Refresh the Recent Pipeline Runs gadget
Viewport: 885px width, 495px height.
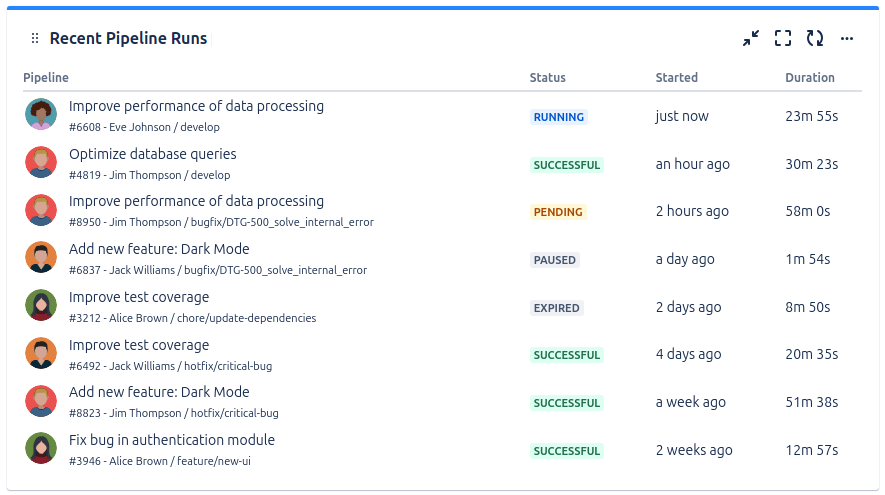pos(815,39)
